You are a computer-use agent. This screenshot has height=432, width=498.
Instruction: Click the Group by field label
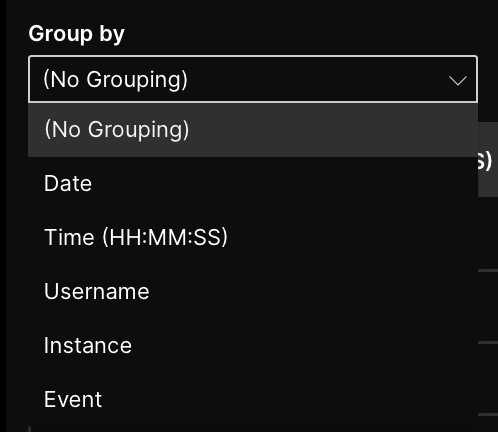click(76, 34)
